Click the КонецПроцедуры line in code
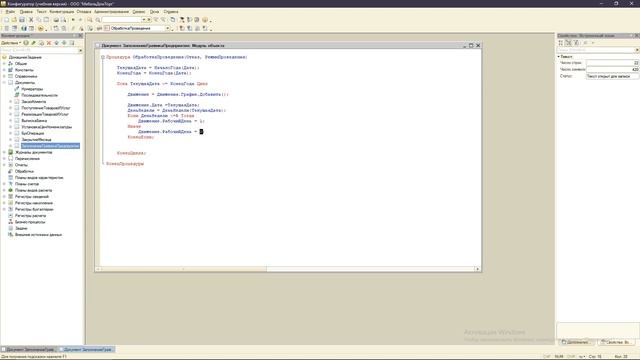 tap(125, 164)
